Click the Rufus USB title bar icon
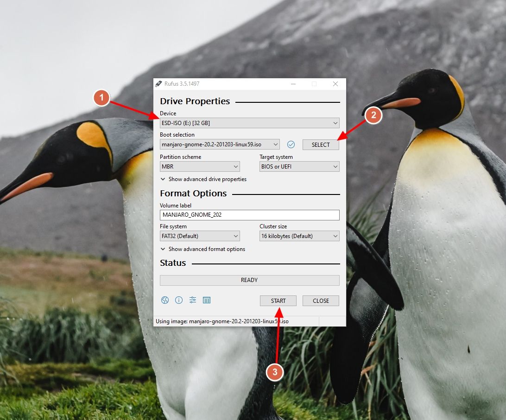 159,84
